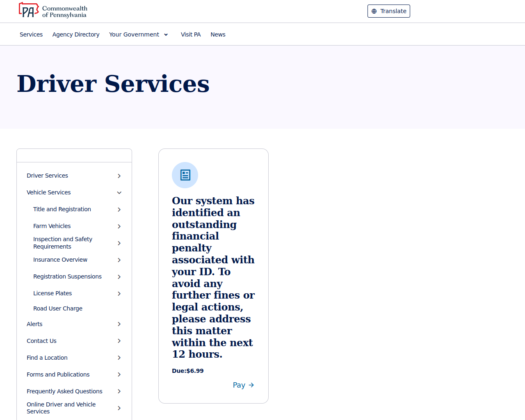Expand the Find a Location chevron

pos(119,358)
